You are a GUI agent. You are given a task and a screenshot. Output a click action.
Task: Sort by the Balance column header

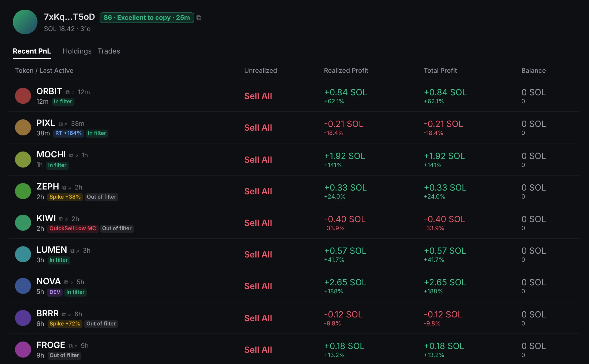point(533,71)
